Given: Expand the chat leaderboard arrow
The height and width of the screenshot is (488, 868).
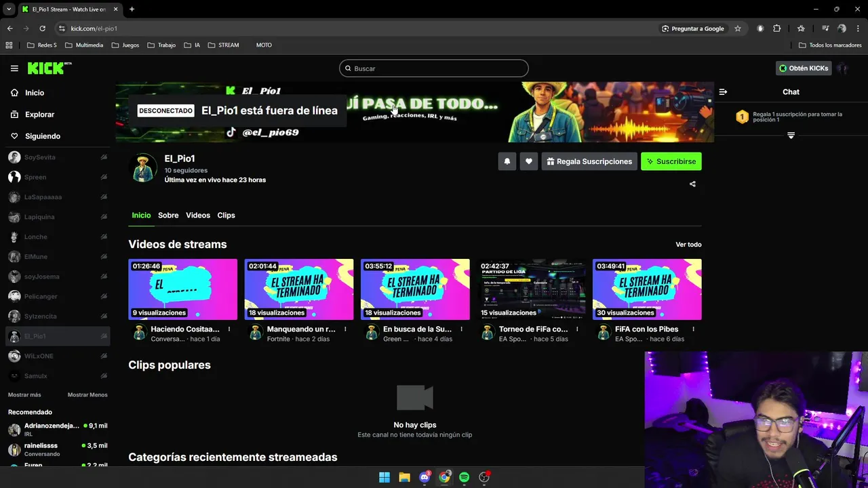Looking at the screenshot, I should coord(791,136).
